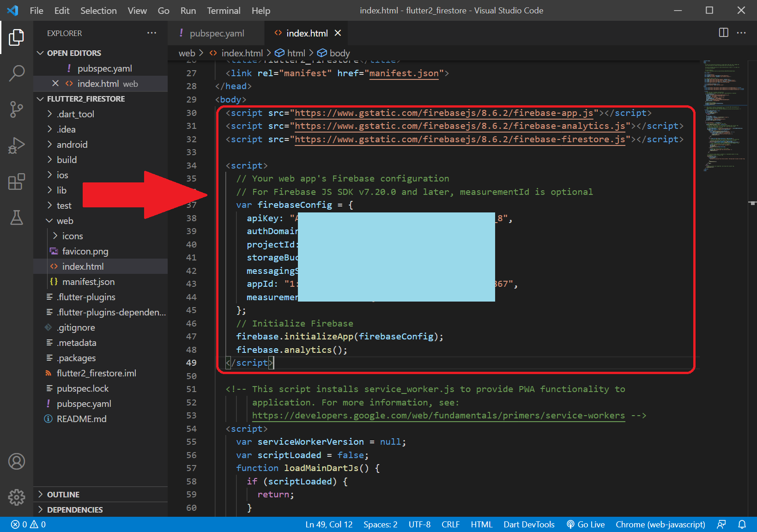Screen dimensions: 757x532
Task: Expand the OUTLINE section
Action: coord(63,495)
